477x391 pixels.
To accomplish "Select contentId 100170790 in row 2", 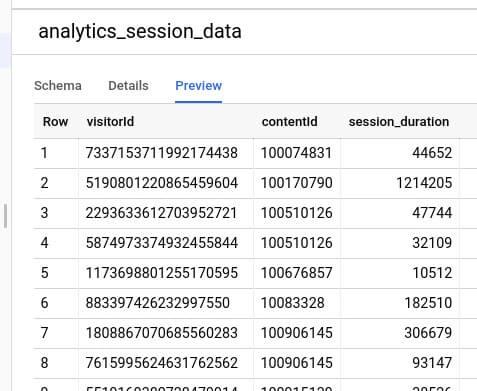I will tap(296, 183).
